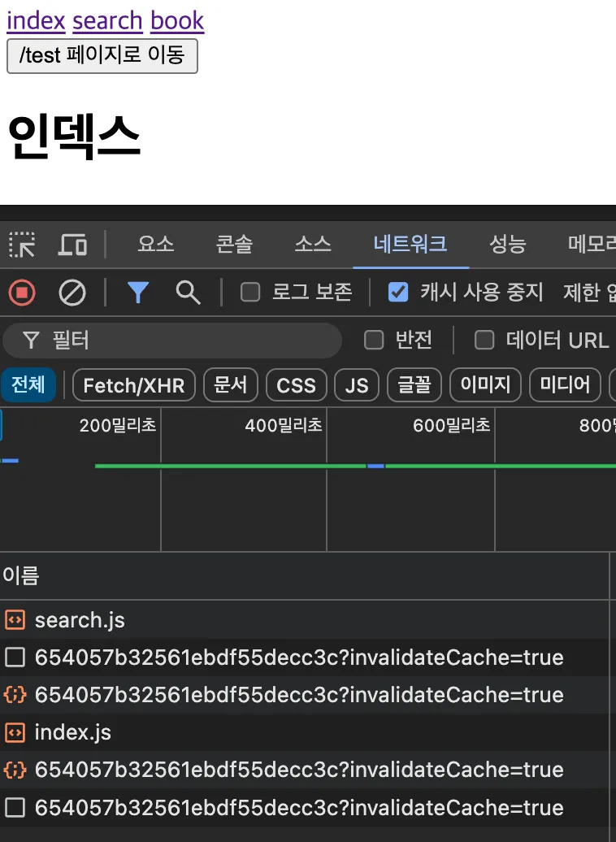Check the 반전 checkbox
The width and height of the screenshot is (616, 842).
[374, 341]
